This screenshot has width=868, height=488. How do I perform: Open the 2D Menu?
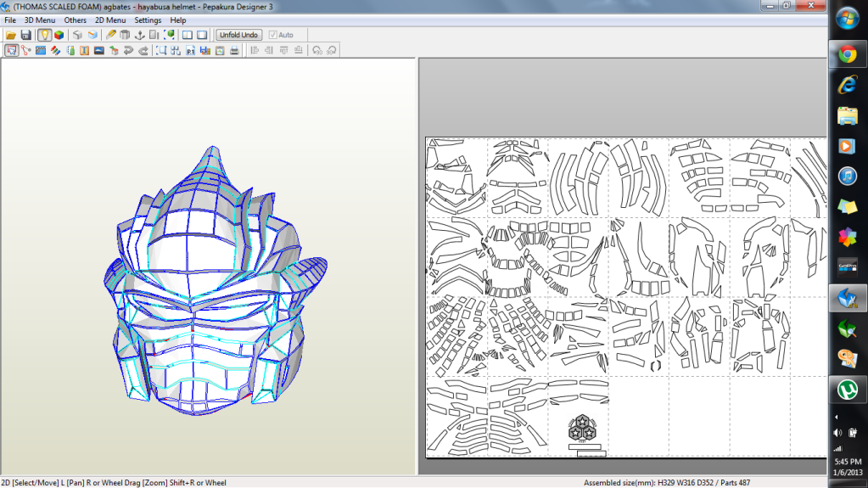coord(110,20)
